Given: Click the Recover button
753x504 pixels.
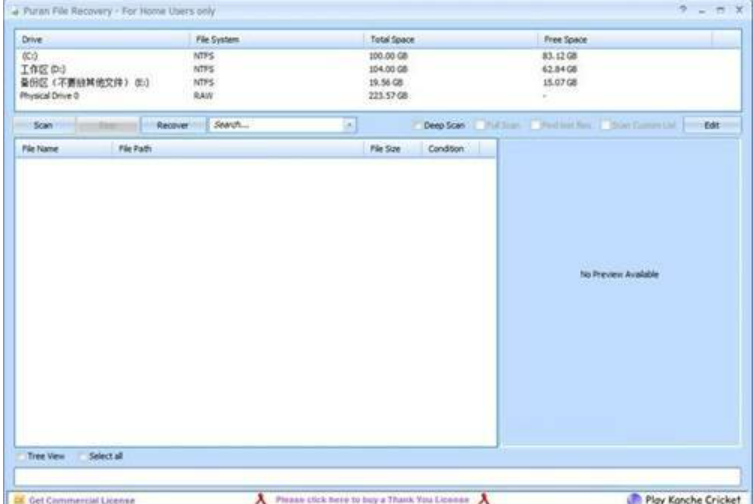Looking at the screenshot, I should [x=173, y=125].
